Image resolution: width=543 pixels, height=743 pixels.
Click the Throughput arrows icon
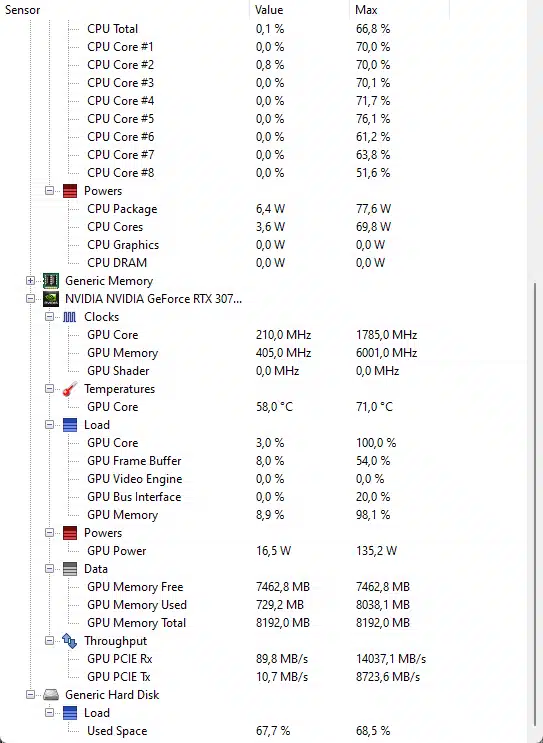click(70, 641)
